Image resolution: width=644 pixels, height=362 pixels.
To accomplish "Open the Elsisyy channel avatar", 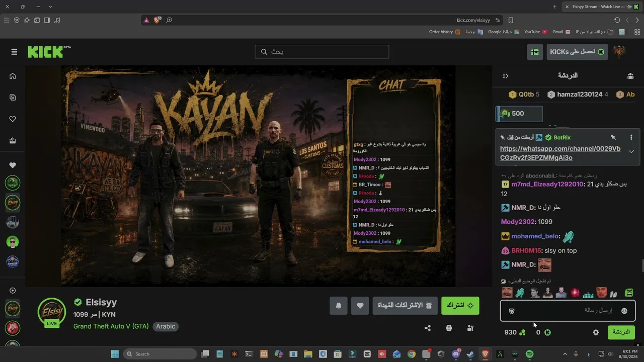I will pyautogui.click(x=52, y=312).
